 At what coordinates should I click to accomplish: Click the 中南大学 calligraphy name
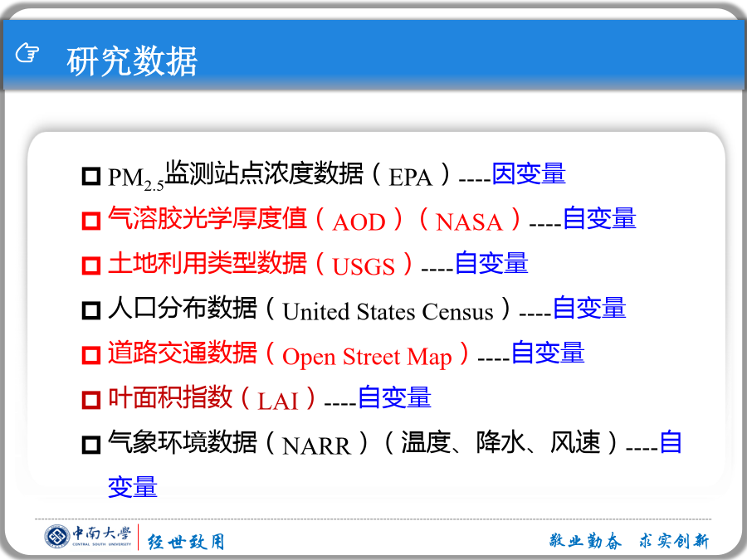click(101, 533)
